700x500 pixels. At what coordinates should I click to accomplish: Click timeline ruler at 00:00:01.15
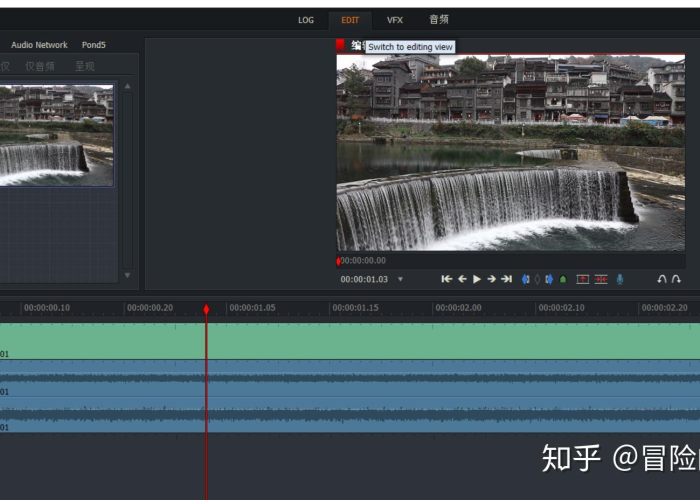355,308
